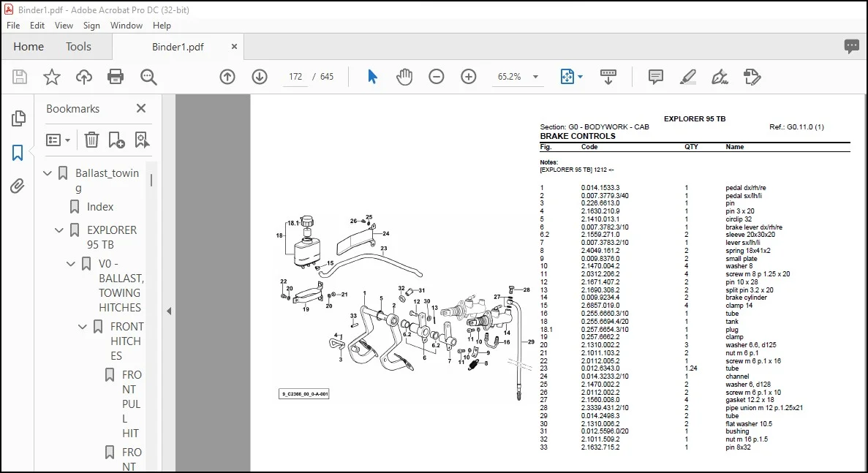Click the Print file icon
Screen dimensions: 868x473
(115, 76)
